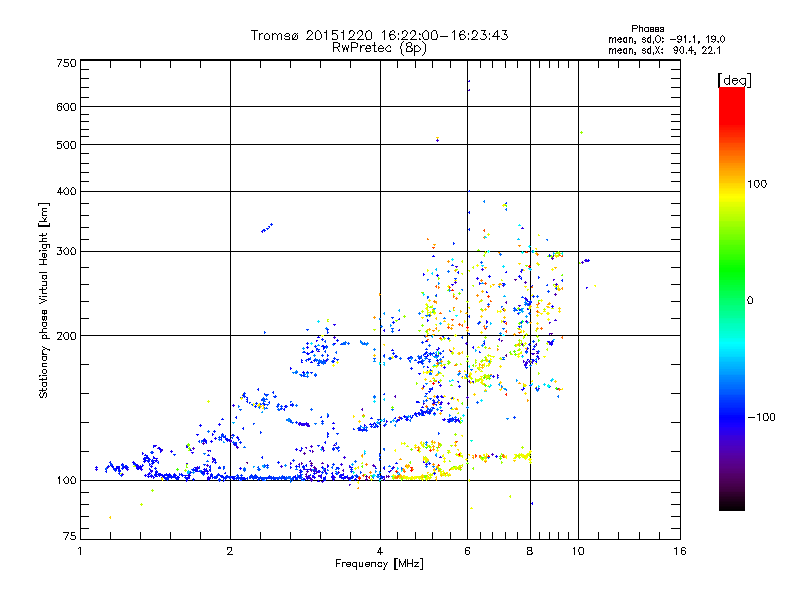Click the colorbar label '0'
The image size is (800, 600).
point(750,301)
